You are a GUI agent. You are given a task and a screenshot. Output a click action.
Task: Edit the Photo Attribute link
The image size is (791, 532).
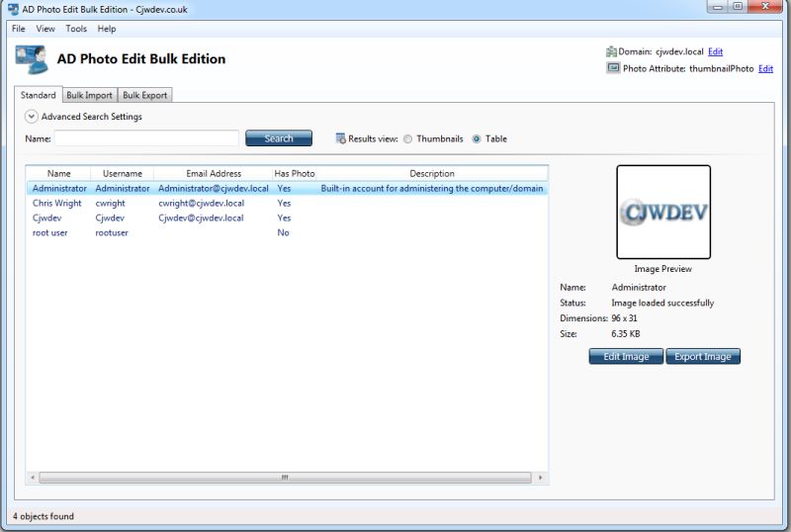pos(765,68)
